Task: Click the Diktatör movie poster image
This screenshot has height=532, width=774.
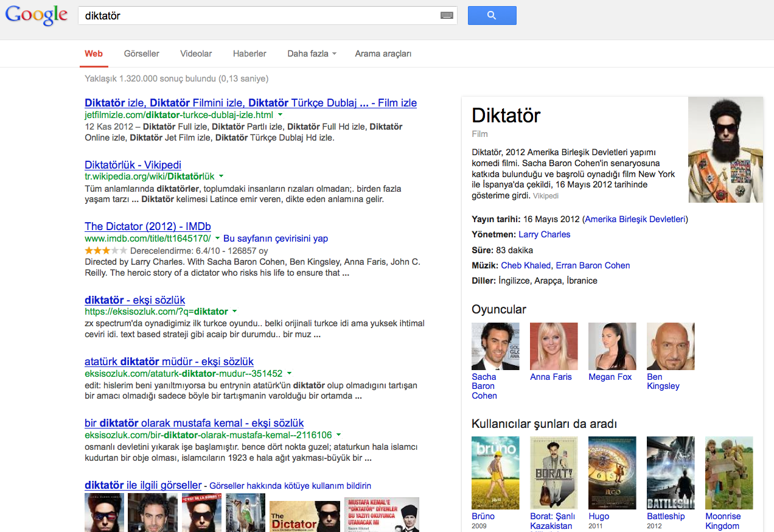Action: [725, 150]
